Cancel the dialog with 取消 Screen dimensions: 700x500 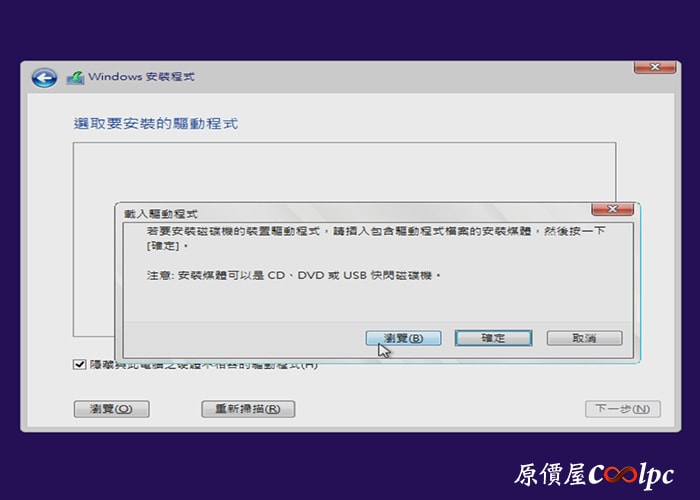tap(584, 338)
